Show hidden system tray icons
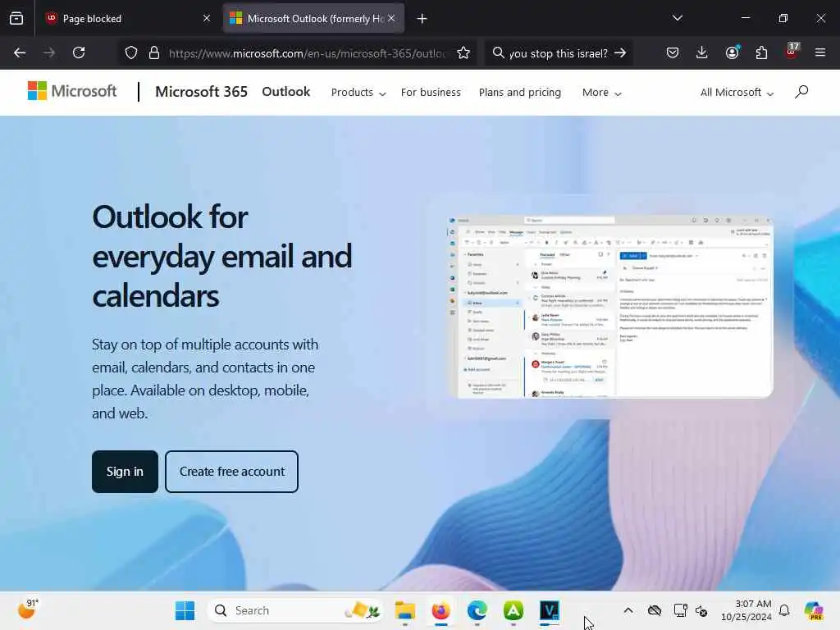Image resolution: width=840 pixels, height=630 pixels. point(628,610)
